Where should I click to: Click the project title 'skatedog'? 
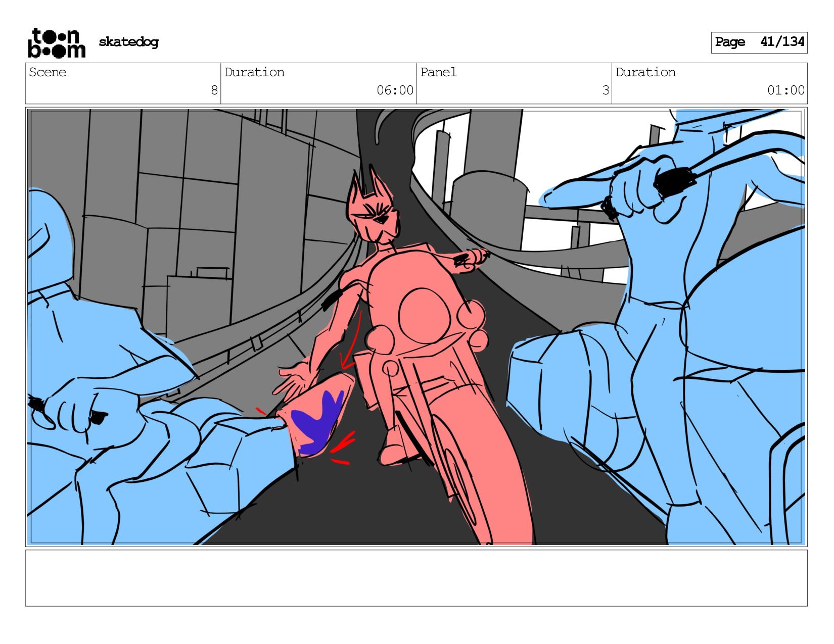tap(128, 42)
